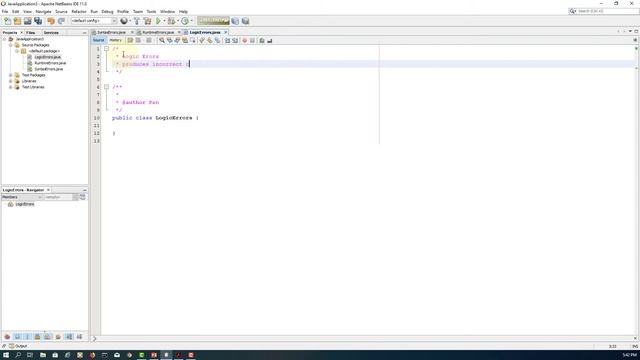Collapse the JavaApplication3 project node
The width and height of the screenshot is (640, 360).
click(5, 39)
